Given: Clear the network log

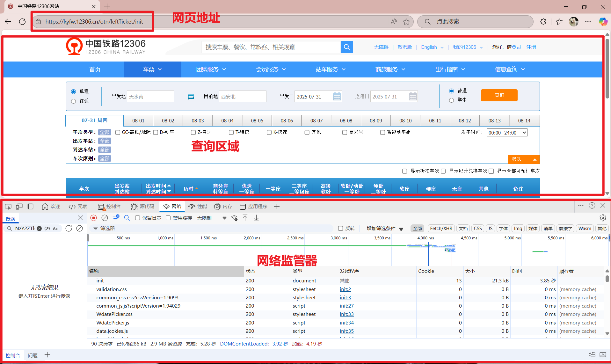Looking at the screenshot, I should pyautogui.click(x=105, y=218).
